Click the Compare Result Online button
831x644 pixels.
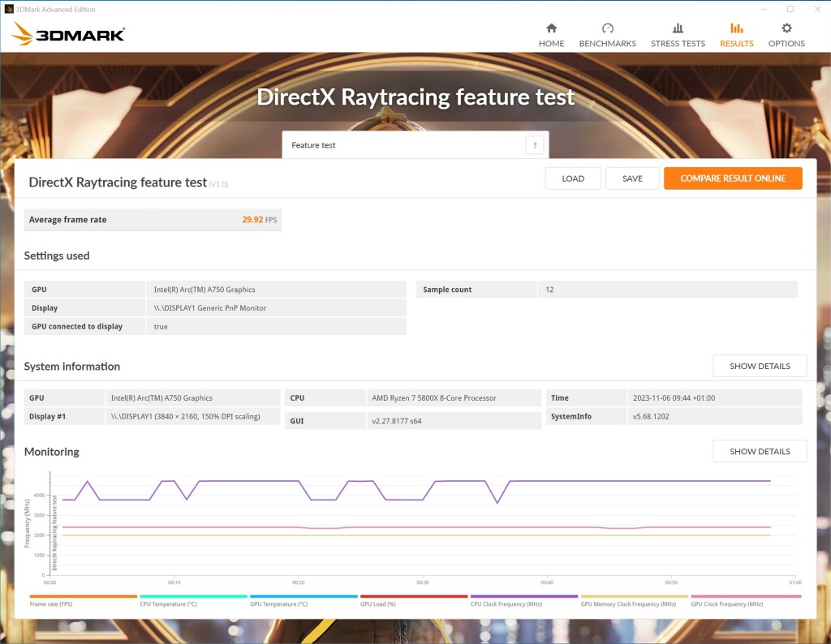[x=732, y=178]
